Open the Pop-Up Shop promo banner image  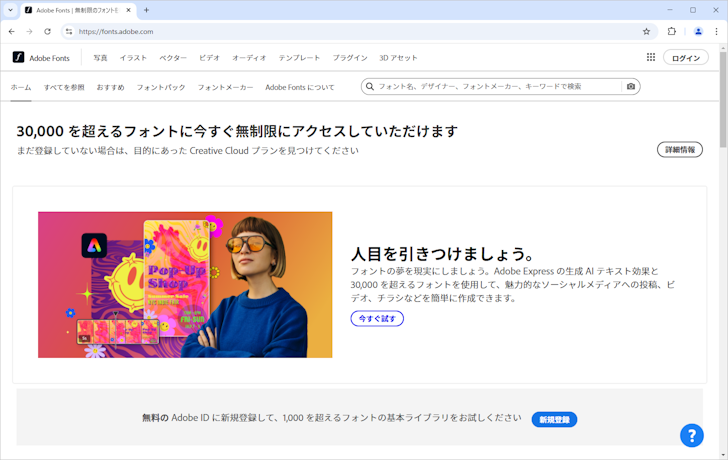185,285
